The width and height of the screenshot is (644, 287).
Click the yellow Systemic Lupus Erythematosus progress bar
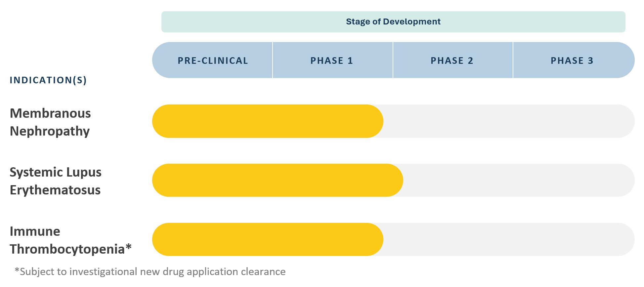(x=277, y=180)
